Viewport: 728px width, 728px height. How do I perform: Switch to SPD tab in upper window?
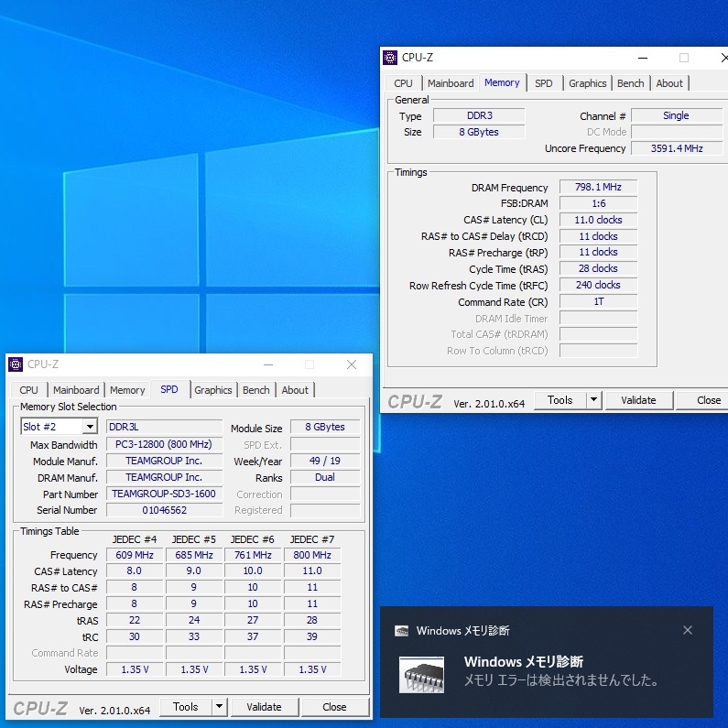click(544, 83)
